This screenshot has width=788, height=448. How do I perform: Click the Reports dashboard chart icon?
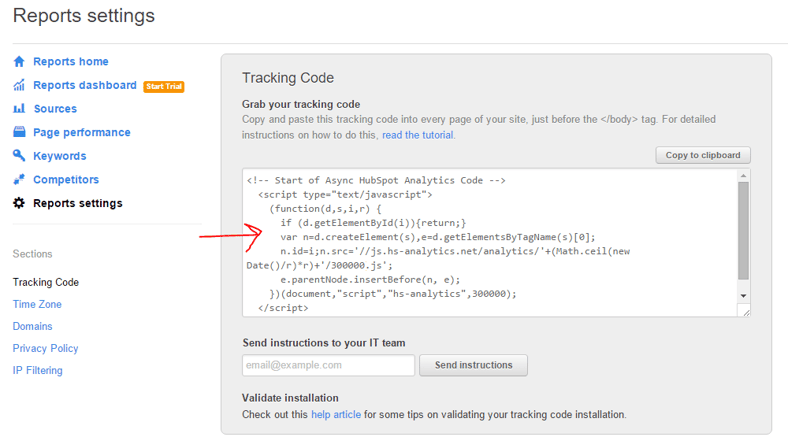[19, 85]
